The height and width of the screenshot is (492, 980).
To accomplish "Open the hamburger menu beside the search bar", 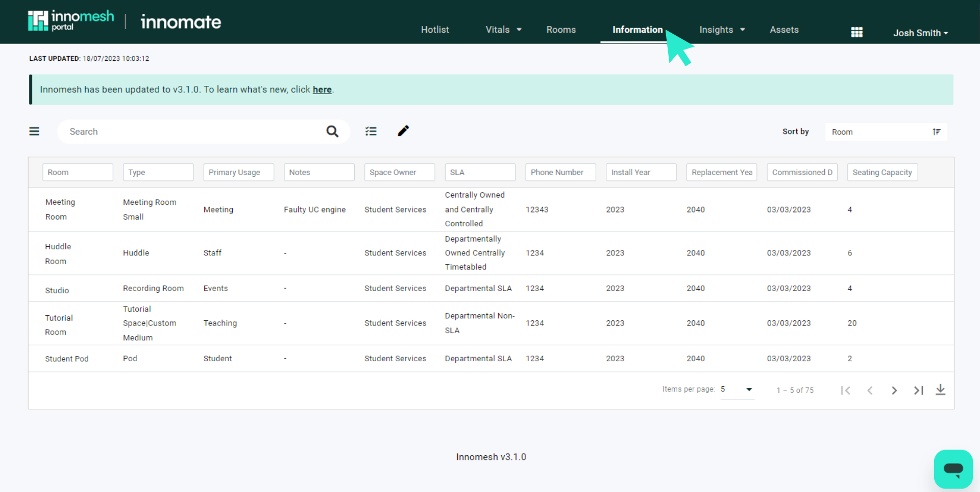I will pos(34,131).
